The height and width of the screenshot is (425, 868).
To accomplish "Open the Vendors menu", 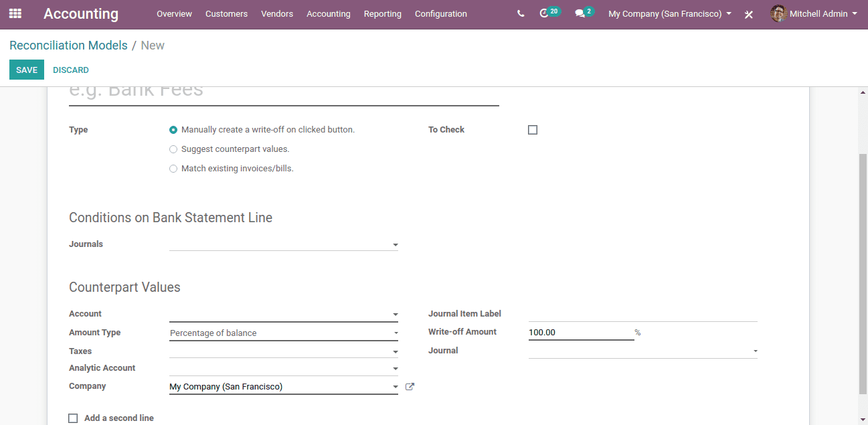I will (x=277, y=13).
